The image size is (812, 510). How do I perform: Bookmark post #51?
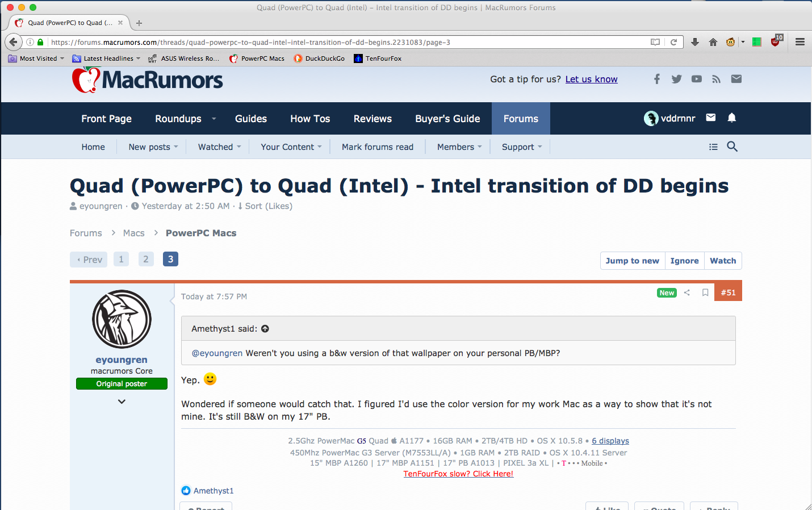[705, 292]
